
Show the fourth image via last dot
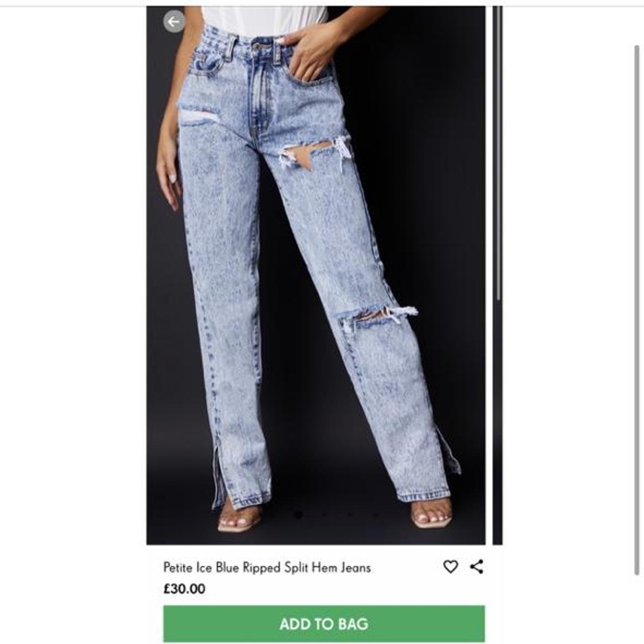point(376,514)
